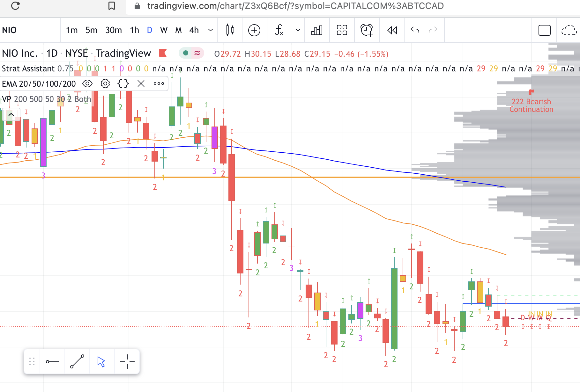View EMA indicator source code braces
The width and height of the screenshot is (580, 392).
tap(123, 84)
